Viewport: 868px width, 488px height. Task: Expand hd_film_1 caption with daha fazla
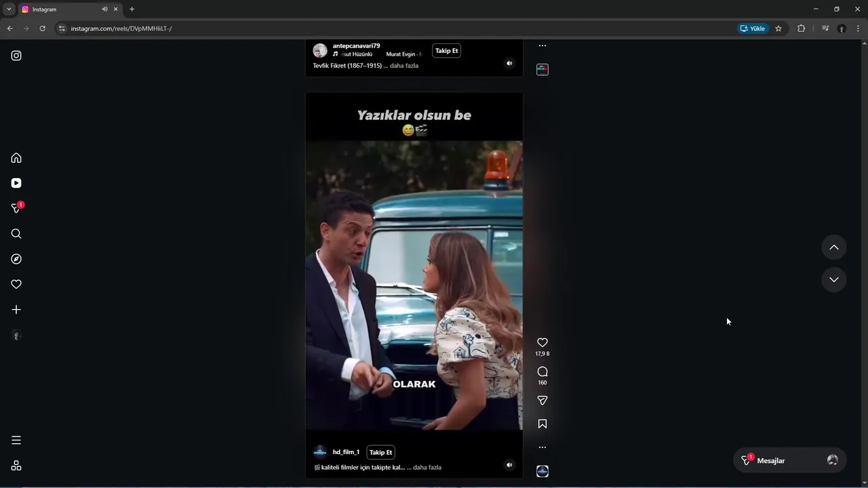click(427, 467)
